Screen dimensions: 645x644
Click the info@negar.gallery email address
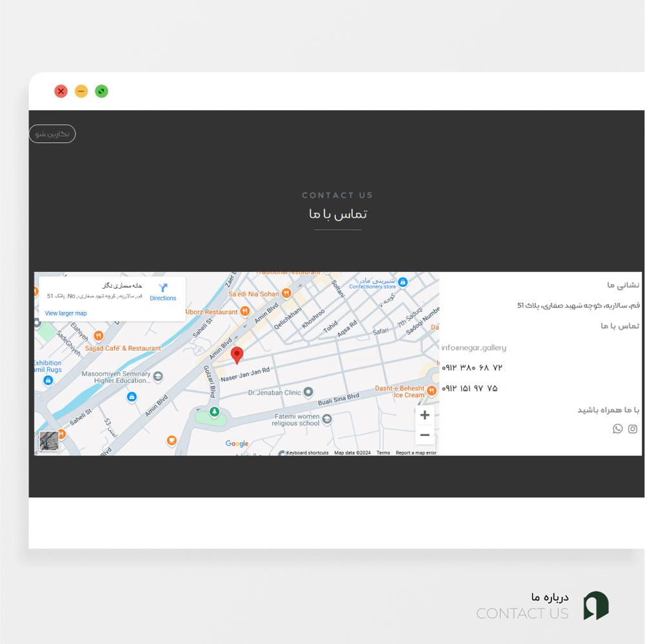(474, 348)
